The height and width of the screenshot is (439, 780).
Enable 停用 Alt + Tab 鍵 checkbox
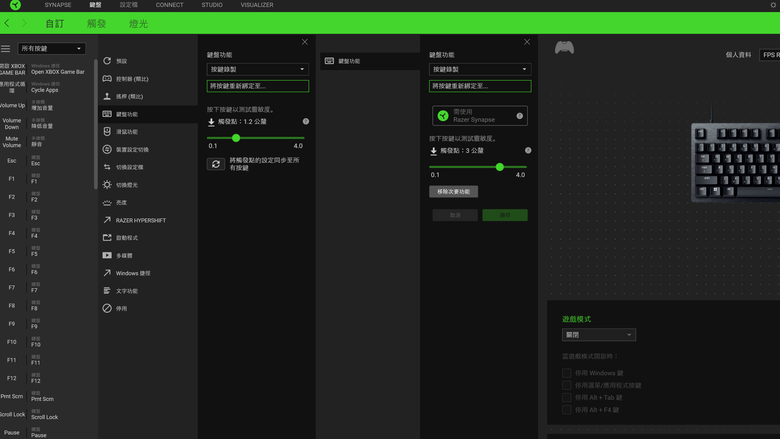coord(567,398)
